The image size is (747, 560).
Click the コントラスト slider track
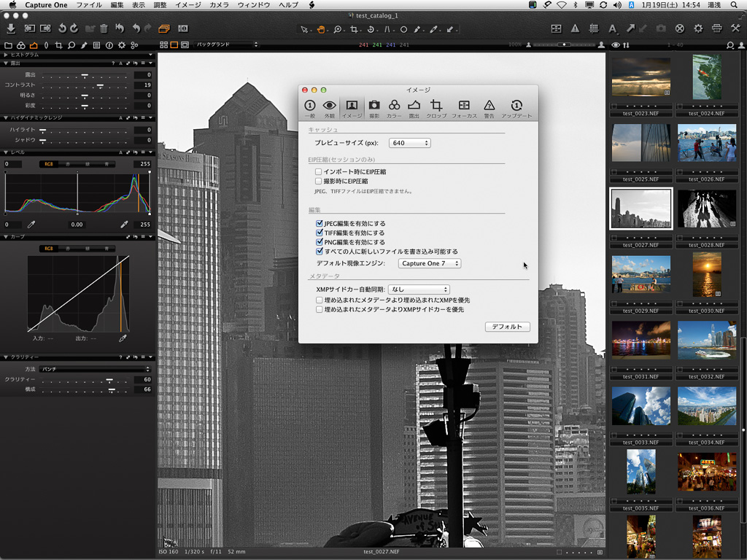pyautogui.click(x=84, y=85)
